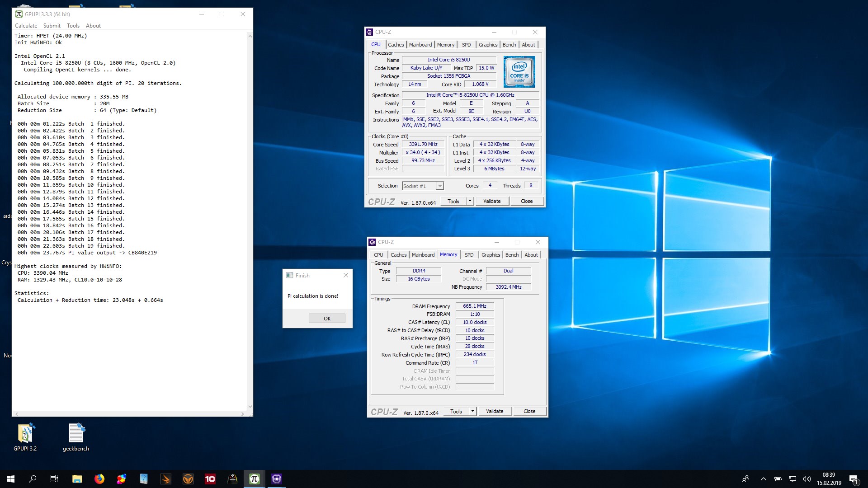Click Validate in the upper CPU-Z window
The height and width of the screenshot is (488, 868).
(492, 201)
